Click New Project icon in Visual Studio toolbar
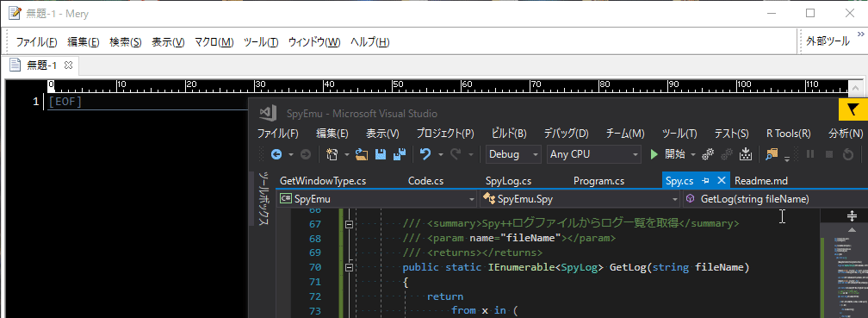 [332, 154]
